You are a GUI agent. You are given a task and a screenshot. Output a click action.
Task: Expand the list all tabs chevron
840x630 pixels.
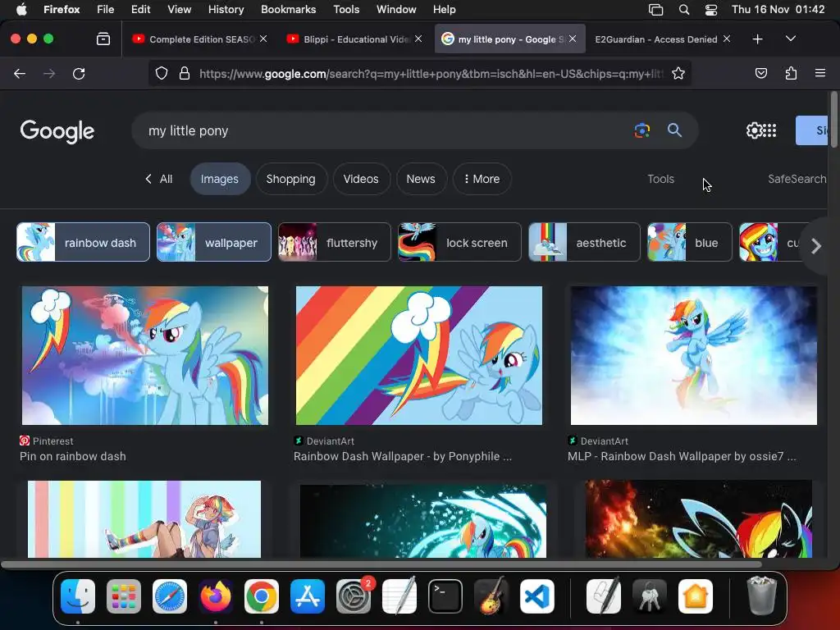[x=791, y=39]
